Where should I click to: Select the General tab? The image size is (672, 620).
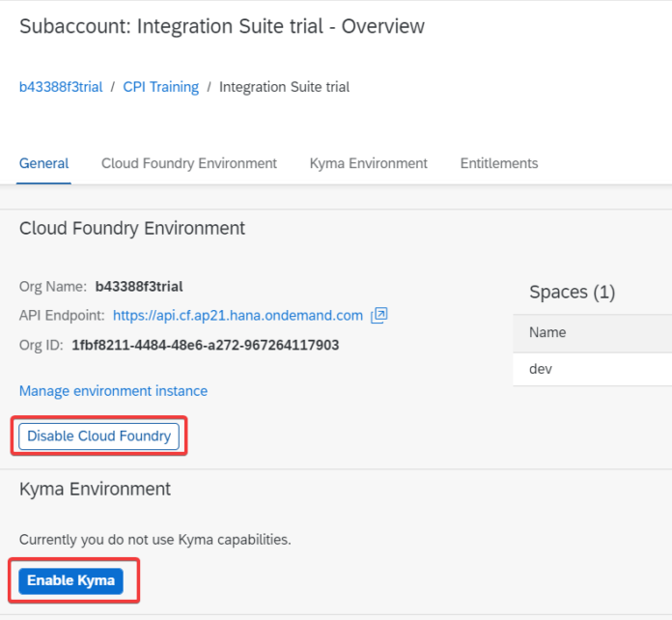tap(43, 163)
